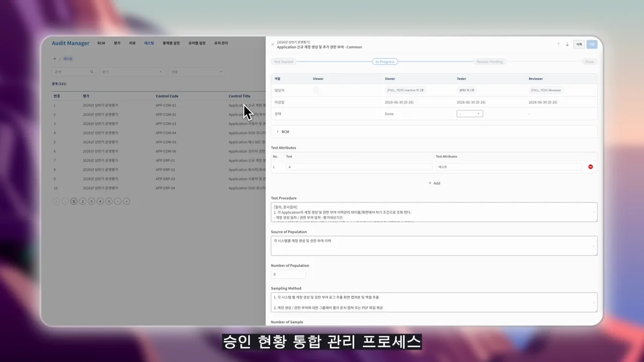Go to pagination page 4
This screenshot has height=362, width=644.
tap(100, 201)
